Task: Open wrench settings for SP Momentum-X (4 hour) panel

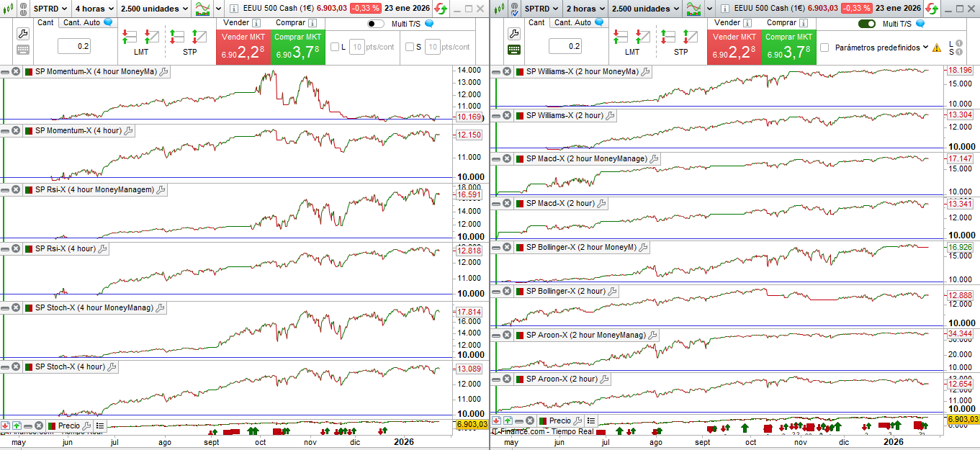Action: pyautogui.click(x=129, y=131)
